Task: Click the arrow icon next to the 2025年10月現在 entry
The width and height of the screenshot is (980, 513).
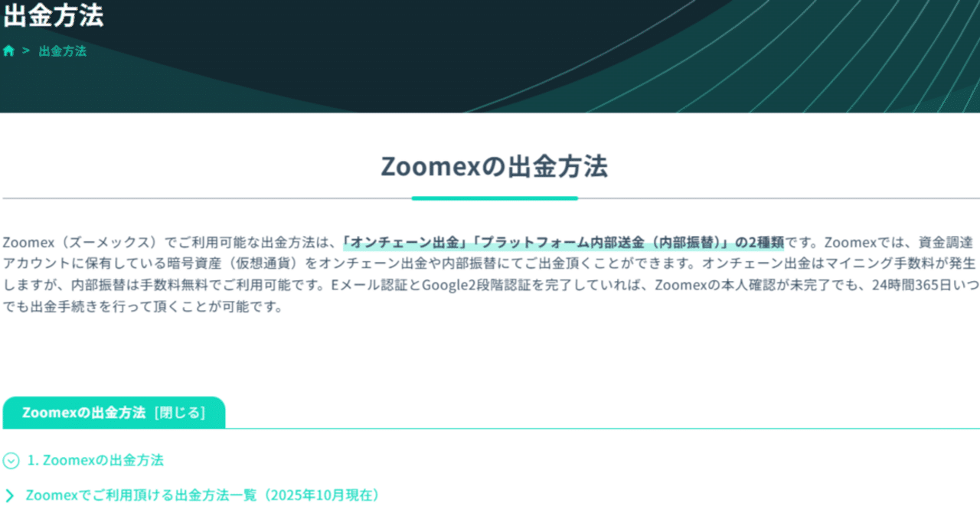Action: pyautogui.click(x=10, y=495)
